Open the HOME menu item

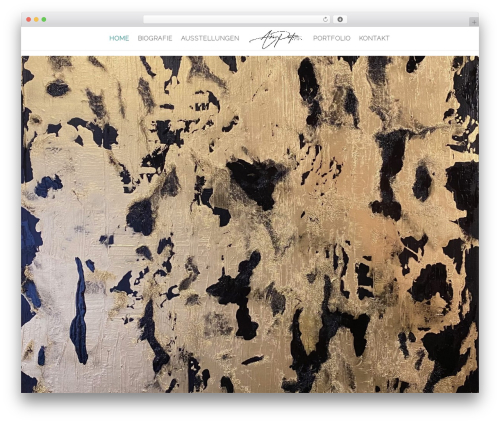[119, 38]
